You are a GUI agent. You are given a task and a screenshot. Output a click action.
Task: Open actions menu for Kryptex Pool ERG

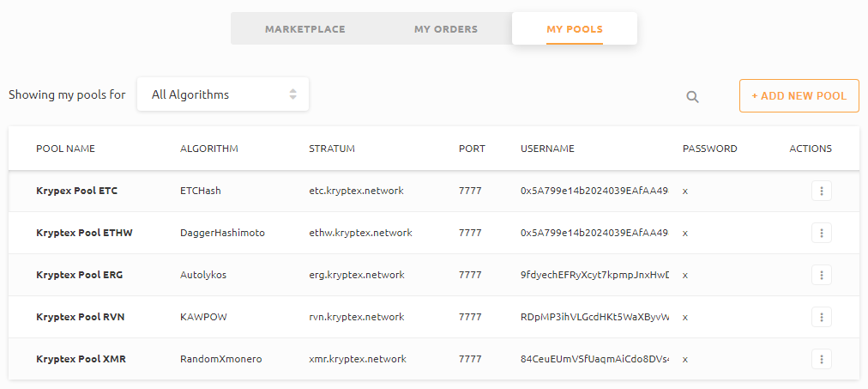click(822, 275)
